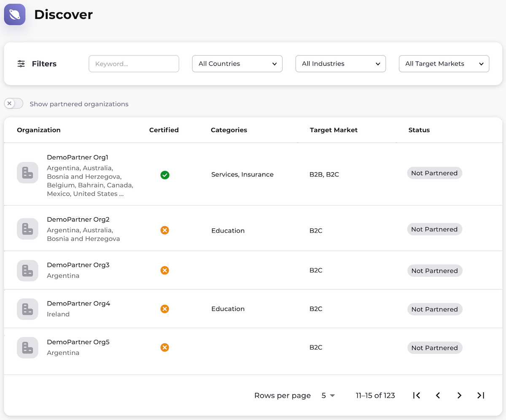
Task: Click B2C target market in Org2 row
Action: (x=316, y=230)
